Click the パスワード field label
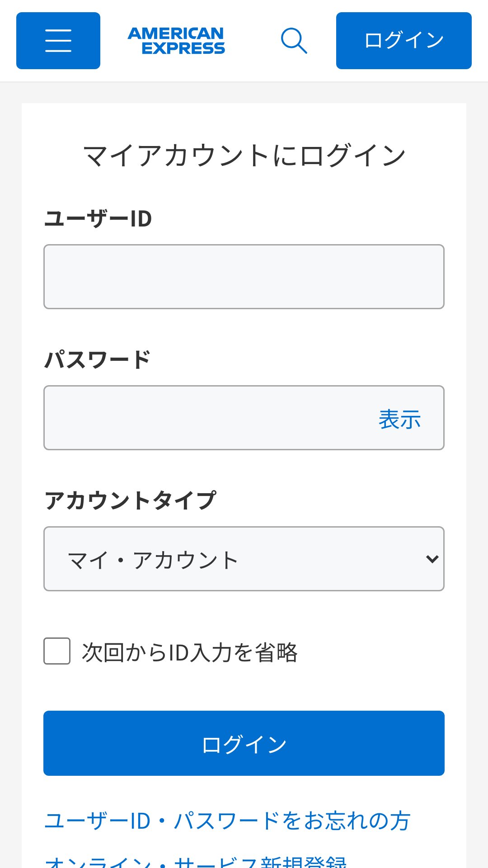This screenshot has height=868, width=488. [98, 360]
